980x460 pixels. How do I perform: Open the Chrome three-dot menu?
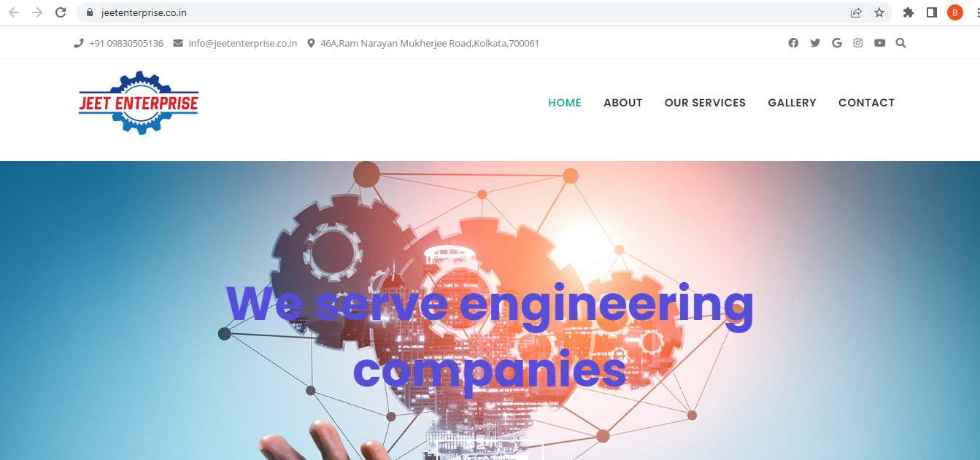click(x=975, y=12)
